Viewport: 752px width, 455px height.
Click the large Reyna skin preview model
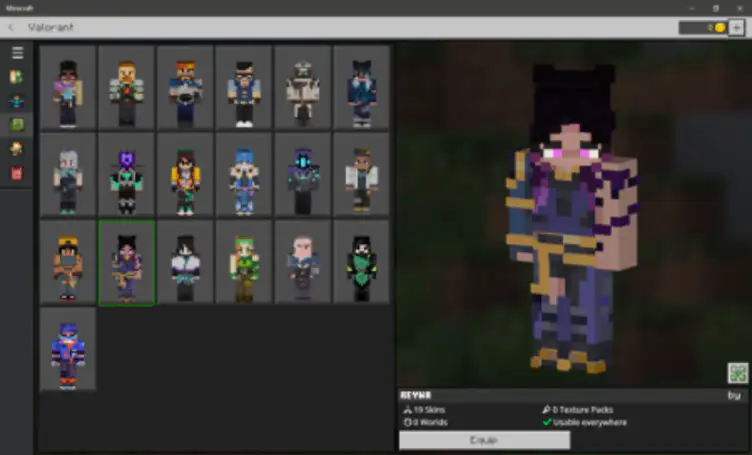click(x=572, y=218)
